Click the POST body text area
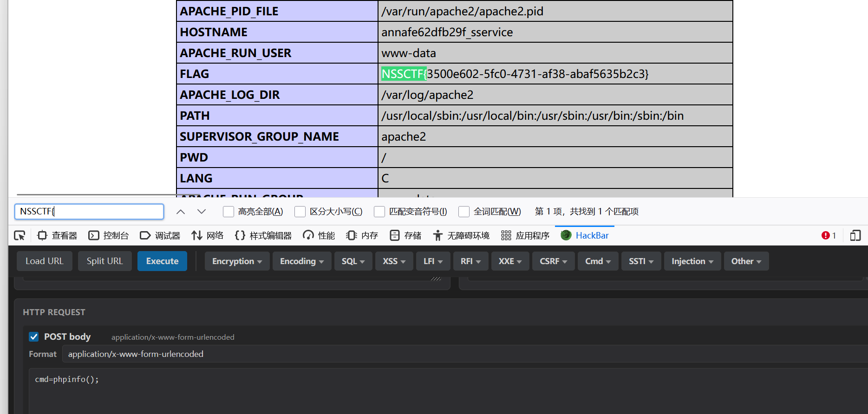868x414 pixels. (448, 391)
